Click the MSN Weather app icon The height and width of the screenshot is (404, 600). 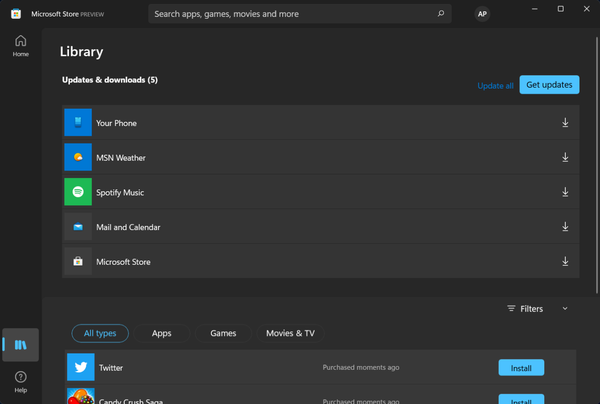(x=78, y=157)
